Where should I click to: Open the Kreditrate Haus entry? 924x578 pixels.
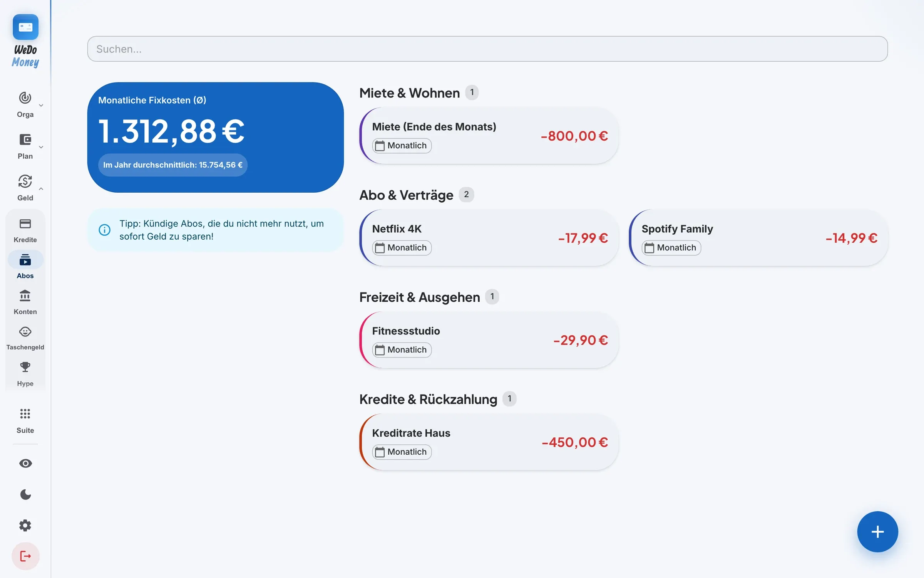pyautogui.click(x=489, y=442)
